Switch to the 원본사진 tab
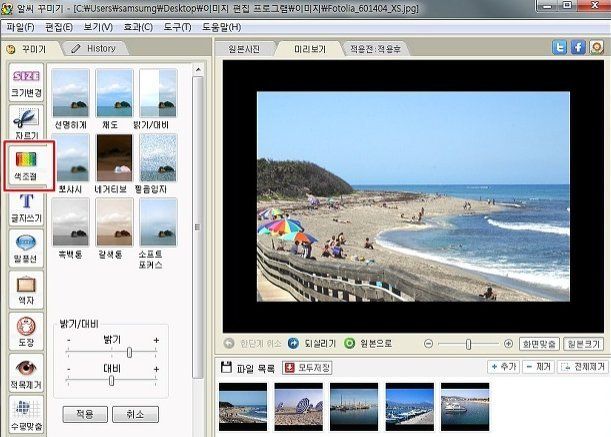This screenshot has height=437, width=611. [x=244, y=49]
